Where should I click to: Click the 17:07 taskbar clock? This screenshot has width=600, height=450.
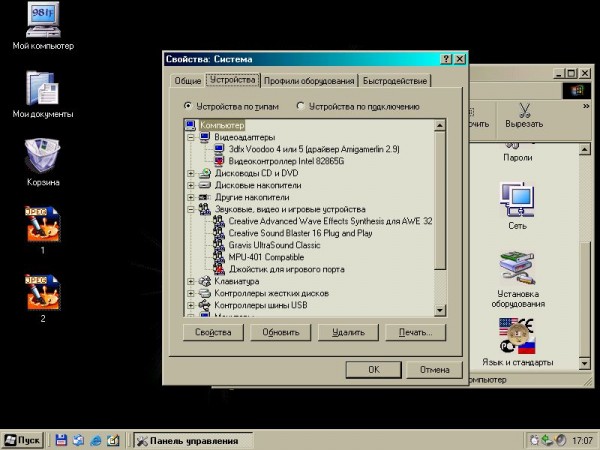pyautogui.click(x=582, y=441)
